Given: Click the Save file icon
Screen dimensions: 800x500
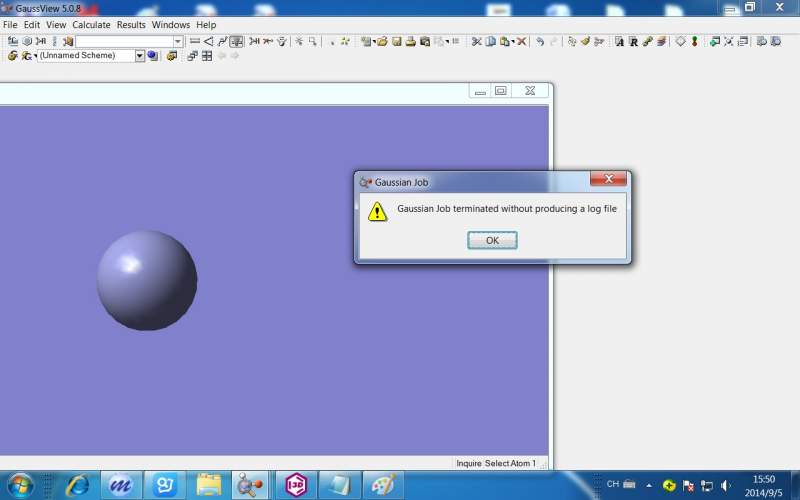Looking at the screenshot, I should (x=396, y=41).
